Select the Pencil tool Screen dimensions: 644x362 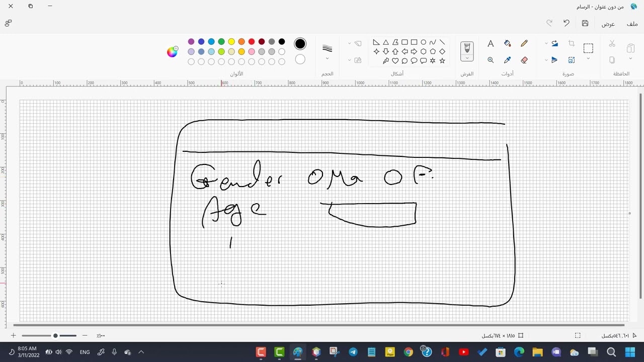click(x=524, y=44)
